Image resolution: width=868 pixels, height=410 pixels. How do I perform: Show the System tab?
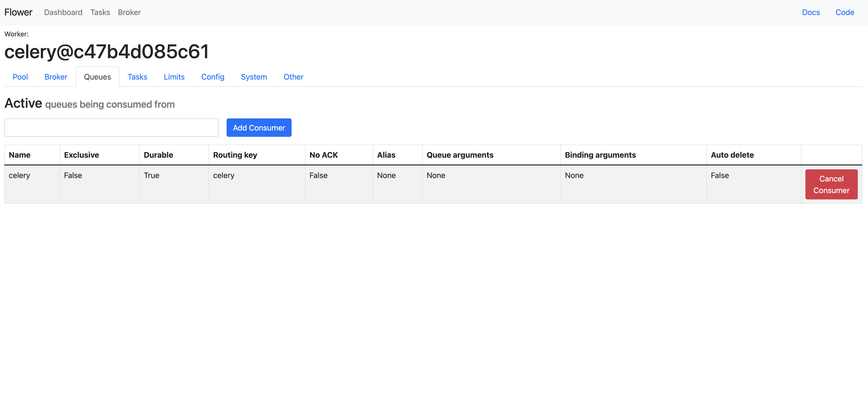tap(254, 77)
